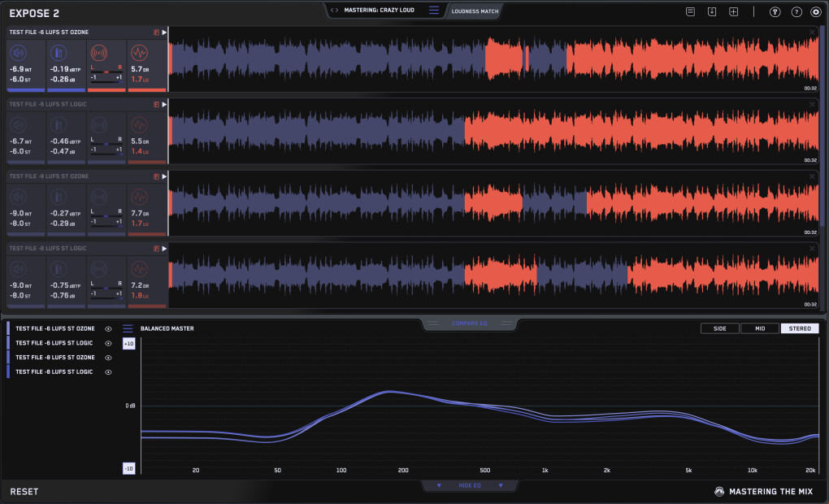The height and width of the screenshot is (504, 829).
Task: Click preset previous/next arrows beside Mastering preset
Action: tap(334, 10)
